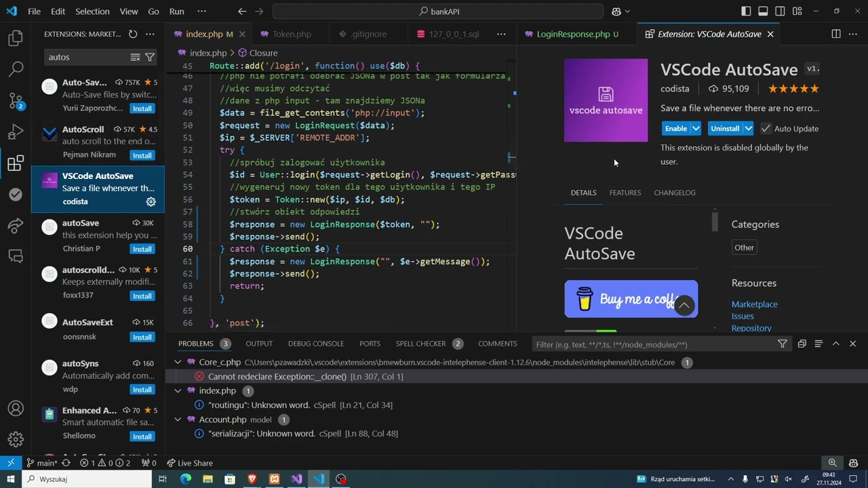
Task: Open the Accounts menu
Action: click(16, 409)
